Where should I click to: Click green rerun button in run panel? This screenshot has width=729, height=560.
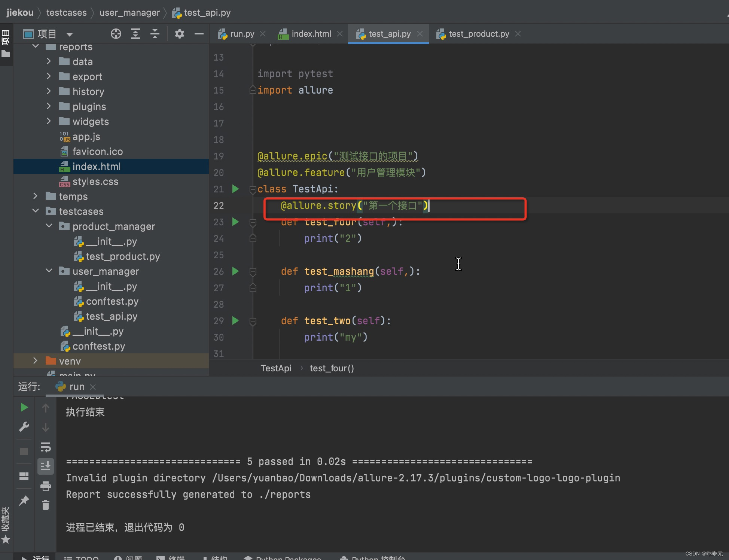(24, 408)
